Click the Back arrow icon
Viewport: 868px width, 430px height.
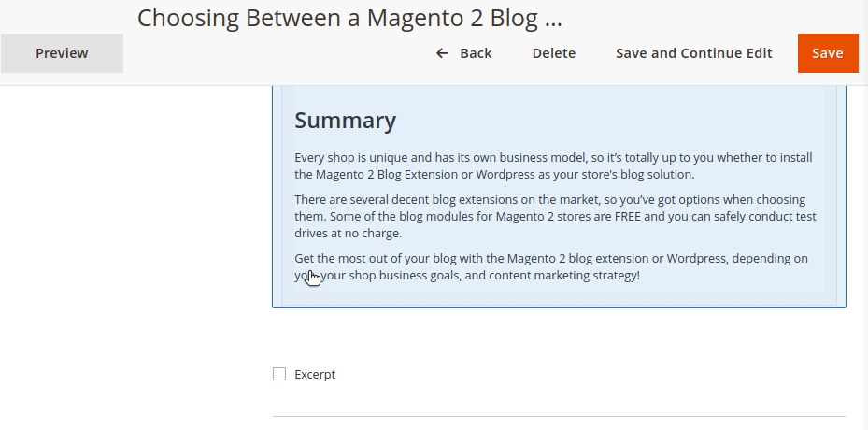pos(442,53)
